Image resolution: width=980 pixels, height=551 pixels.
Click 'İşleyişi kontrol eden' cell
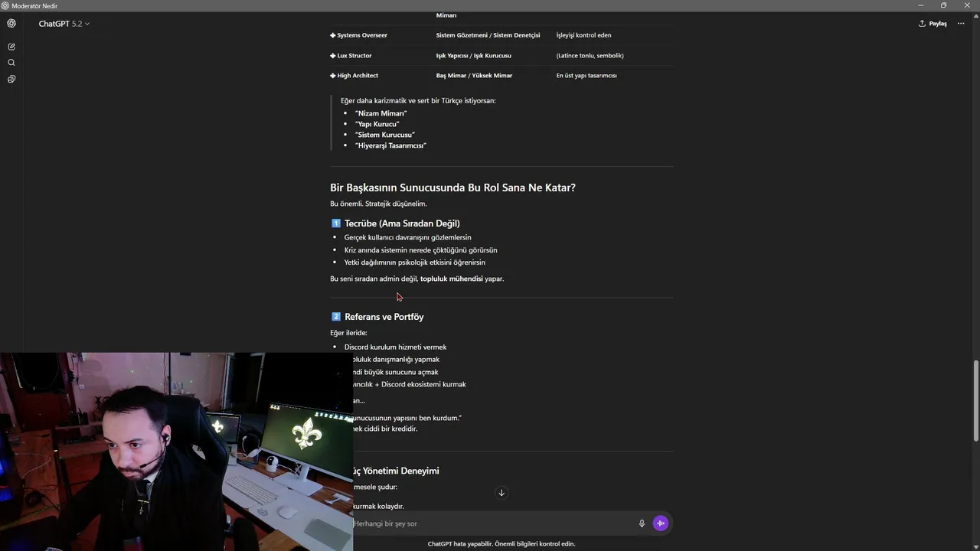coord(583,35)
